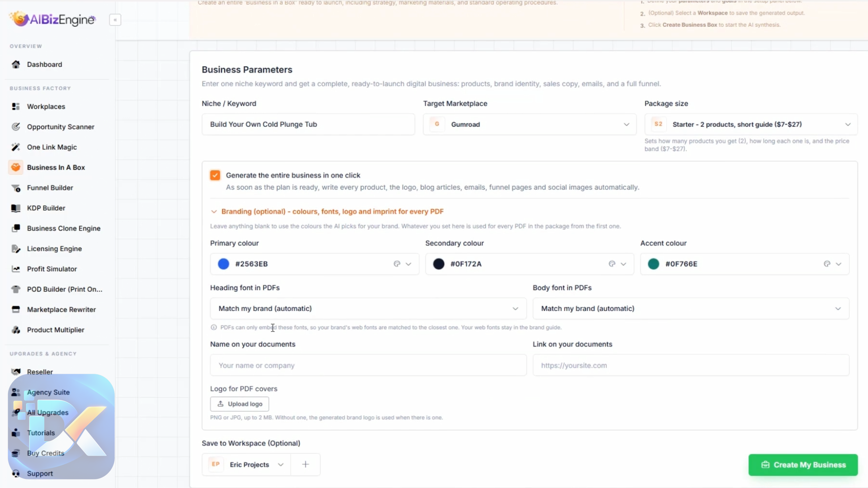Viewport: 868px width, 488px height.
Task: Open Support in the sidebar
Action: [40, 473]
